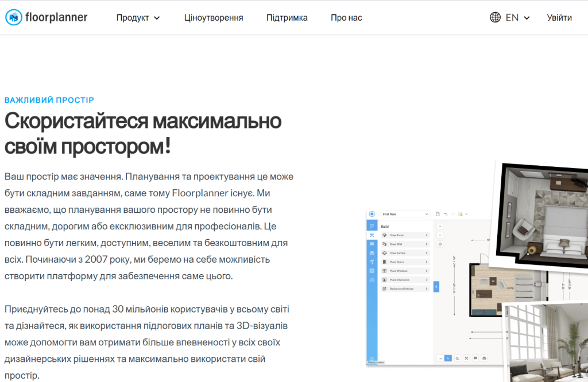Click the redo arrow in editor preview
Image resolution: width=588 pixels, height=382 pixels.
click(452, 214)
